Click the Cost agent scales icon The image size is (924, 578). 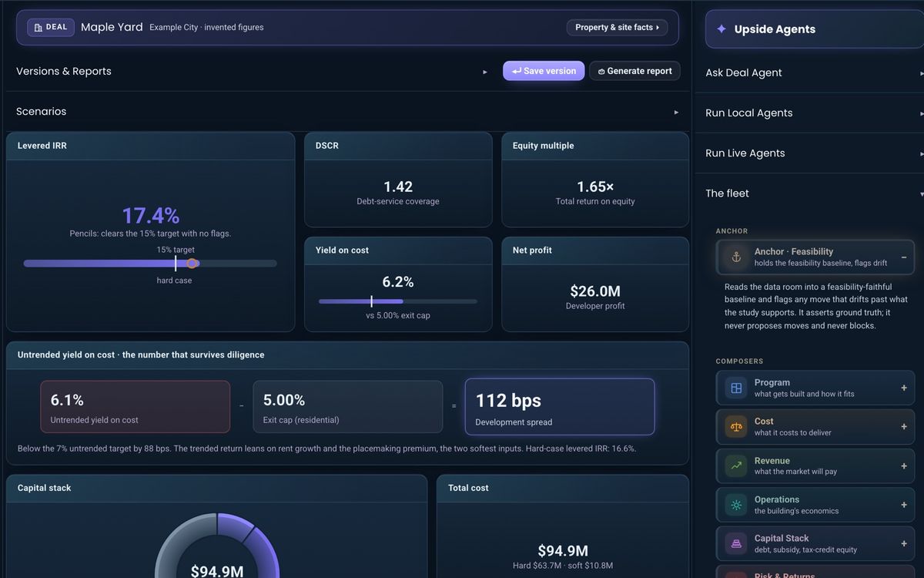pyautogui.click(x=736, y=427)
